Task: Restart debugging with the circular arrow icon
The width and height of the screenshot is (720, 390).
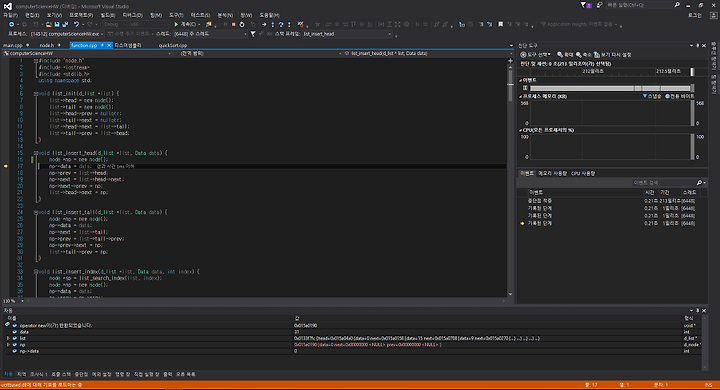Action: (242, 24)
